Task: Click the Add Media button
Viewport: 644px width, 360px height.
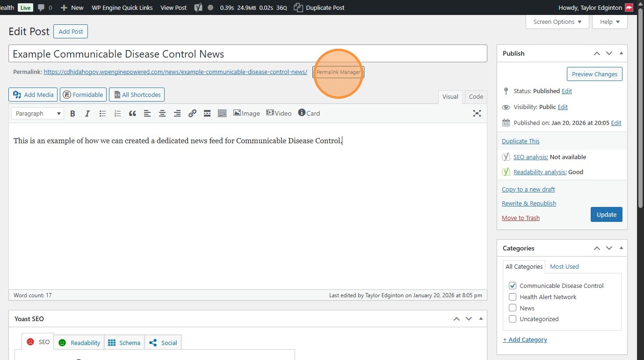Action: (33, 95)
